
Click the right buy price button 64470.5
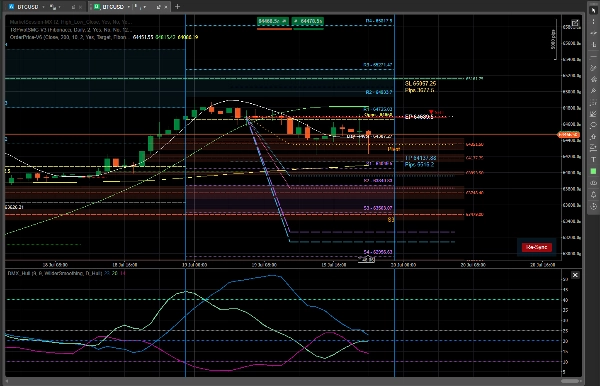tap(308, 21)
